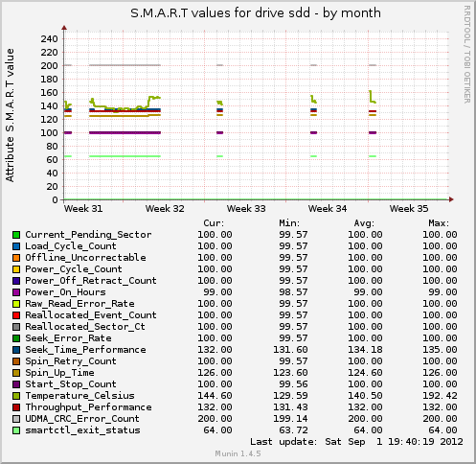Screen dimensions: 476x464
Task: Click the Temperature_Celsius label
Action: coord(79,396)
